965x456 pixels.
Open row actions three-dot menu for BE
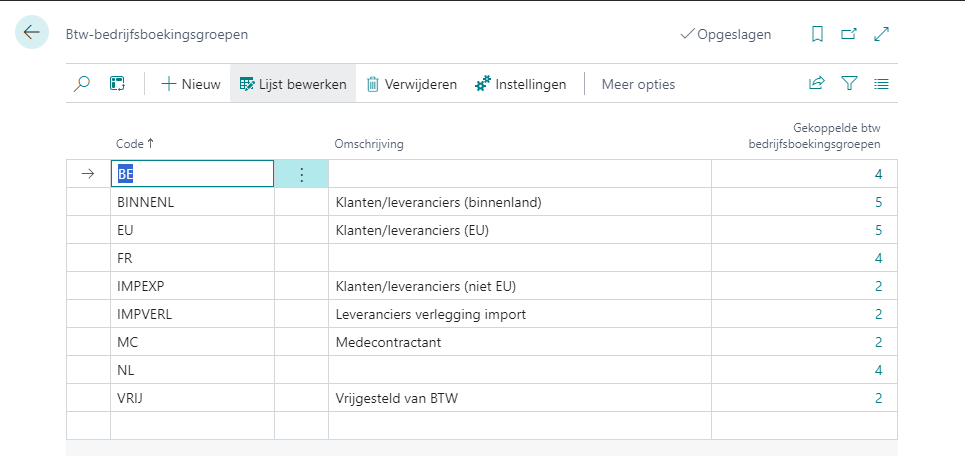click(302, 174)
